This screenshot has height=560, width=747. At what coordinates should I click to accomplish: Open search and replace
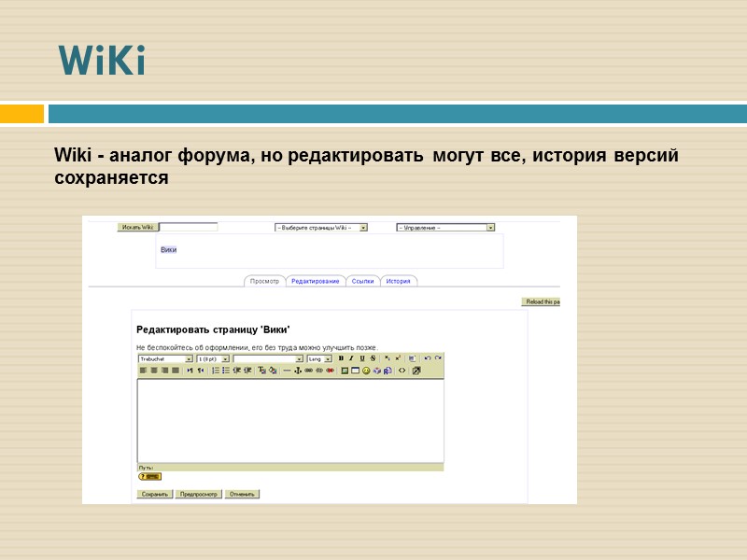point(388,371)
